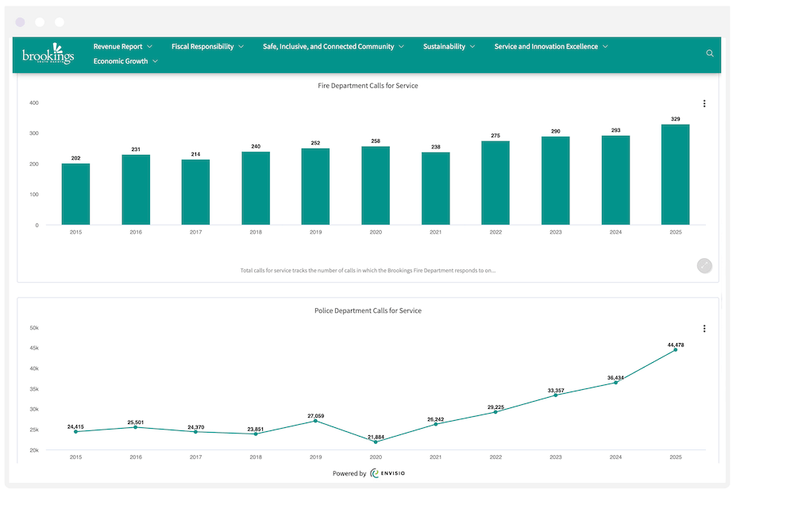The width and height of the screenshot is (794, 532).
Task: Open Police Department chart kebab menu
Action: (704, 329)
